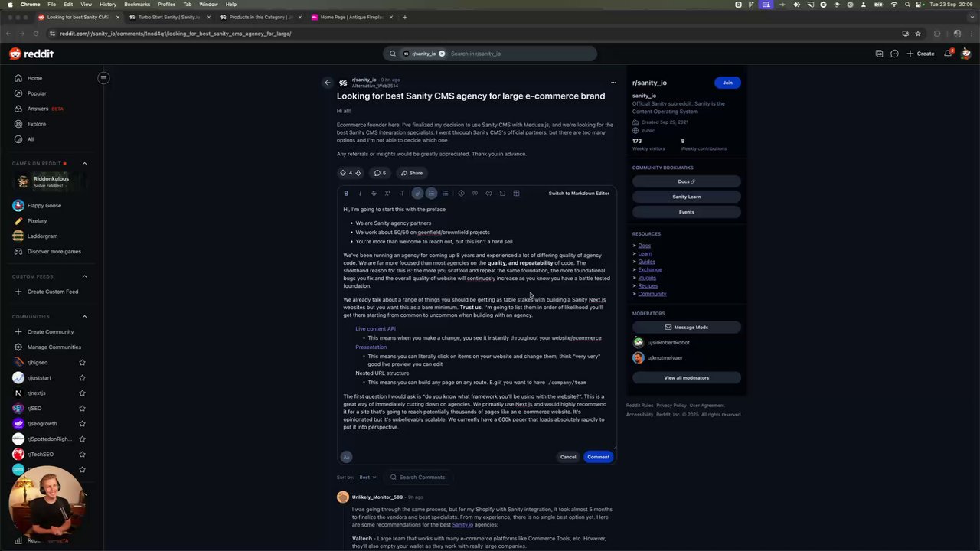Switch to Markdown Editor

tap(579, 194)
